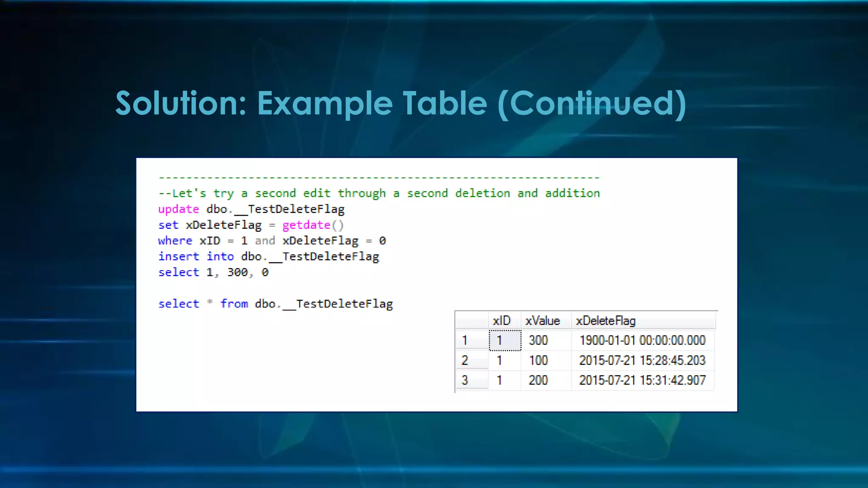The image size is (868, 488).
Task: Select the row header numbered 2
Action: click(x=472, y=360)
